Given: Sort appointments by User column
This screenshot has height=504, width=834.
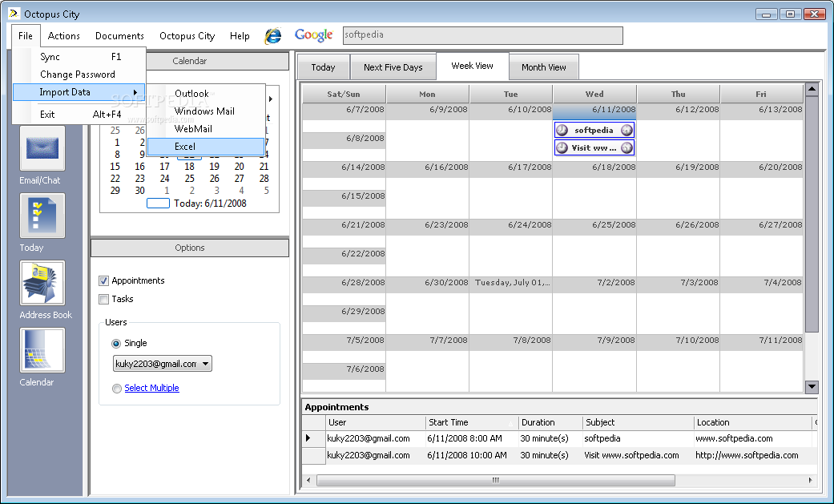Looking at the screenshot, I should click(x=376, y=422).
